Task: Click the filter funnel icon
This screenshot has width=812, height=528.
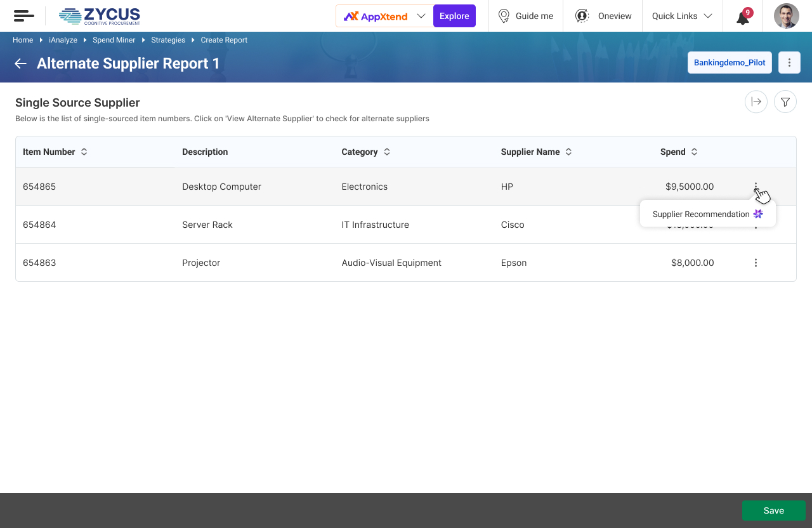Action: coord(785,102)
